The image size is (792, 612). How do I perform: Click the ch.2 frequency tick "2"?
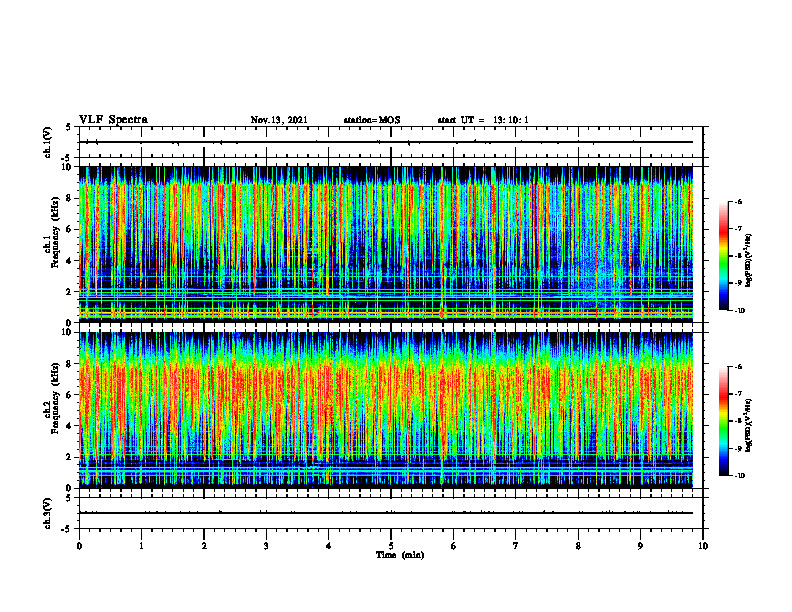pos(69,457)
